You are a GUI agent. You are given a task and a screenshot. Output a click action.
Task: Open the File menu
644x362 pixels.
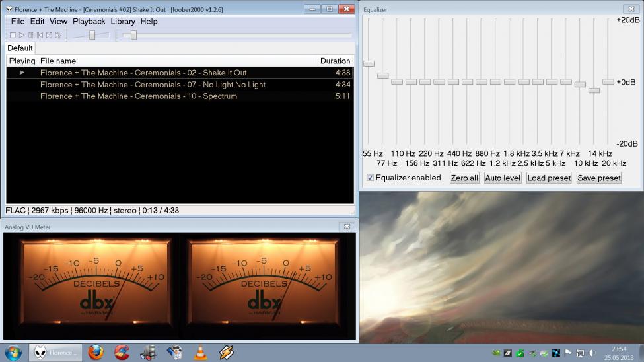[x=18, y=21]
